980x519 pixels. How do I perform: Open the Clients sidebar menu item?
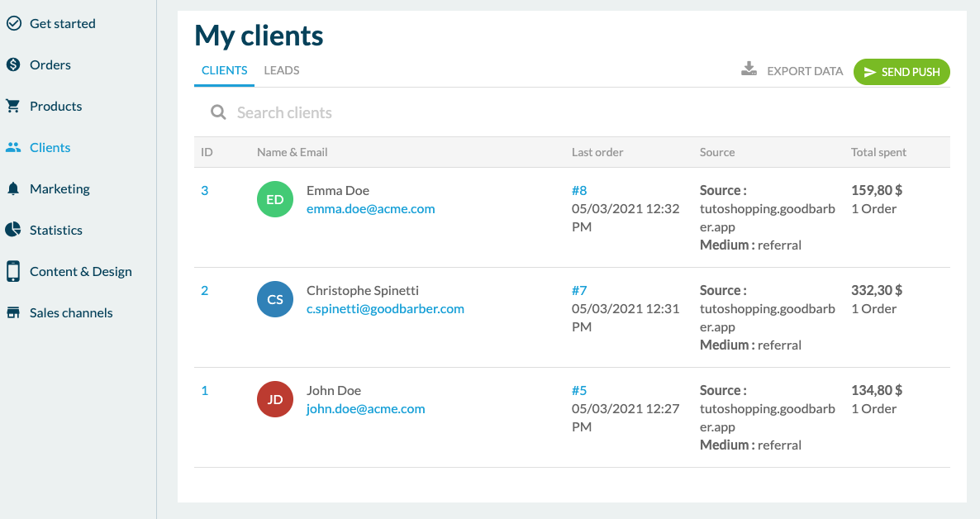click(50, 147)
